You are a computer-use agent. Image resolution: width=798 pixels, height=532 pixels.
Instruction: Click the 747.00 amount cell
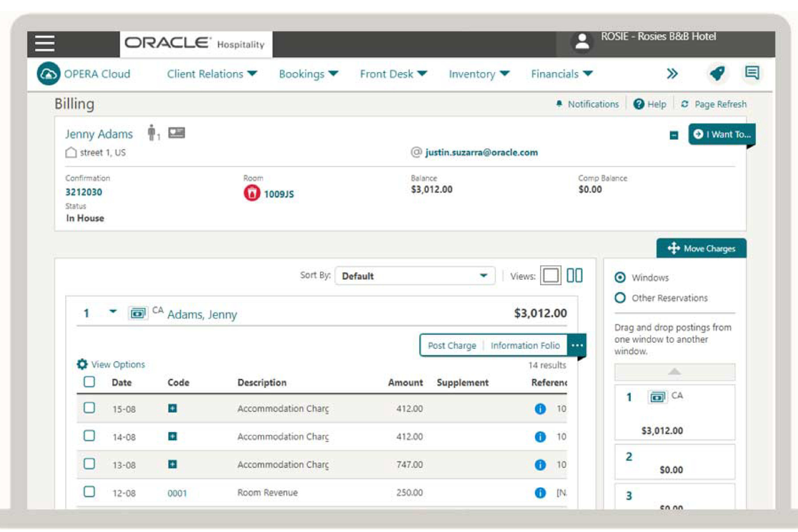(x=410, y=465)
